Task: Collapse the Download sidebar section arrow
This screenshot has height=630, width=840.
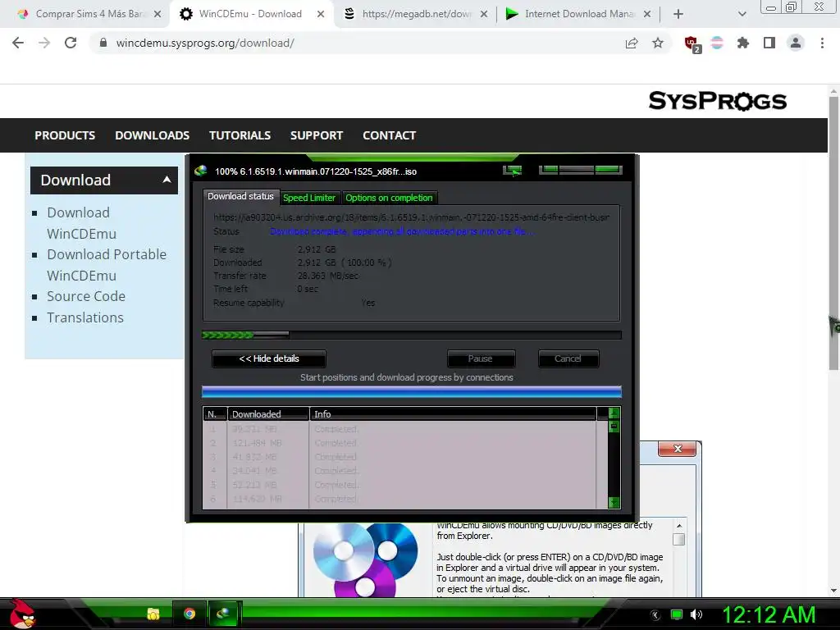Action: point(167,180)
